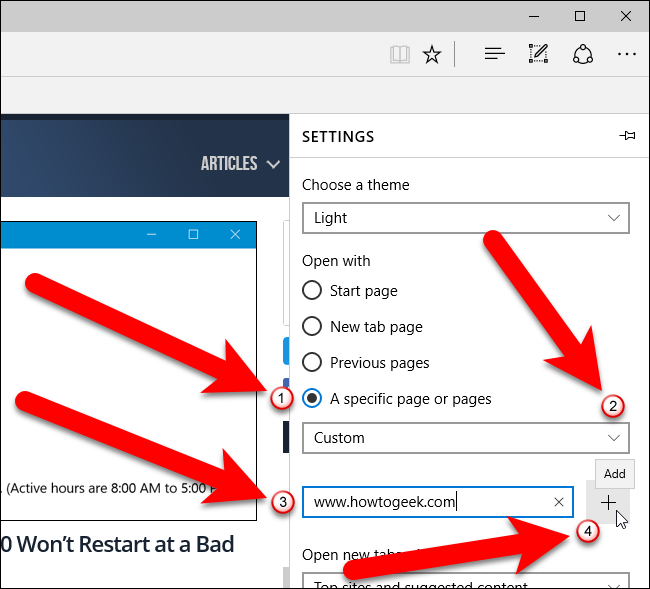Viewport: 650px width, 589px height.
Task: Maximize the Edge browser window
Action: [580, 17]
